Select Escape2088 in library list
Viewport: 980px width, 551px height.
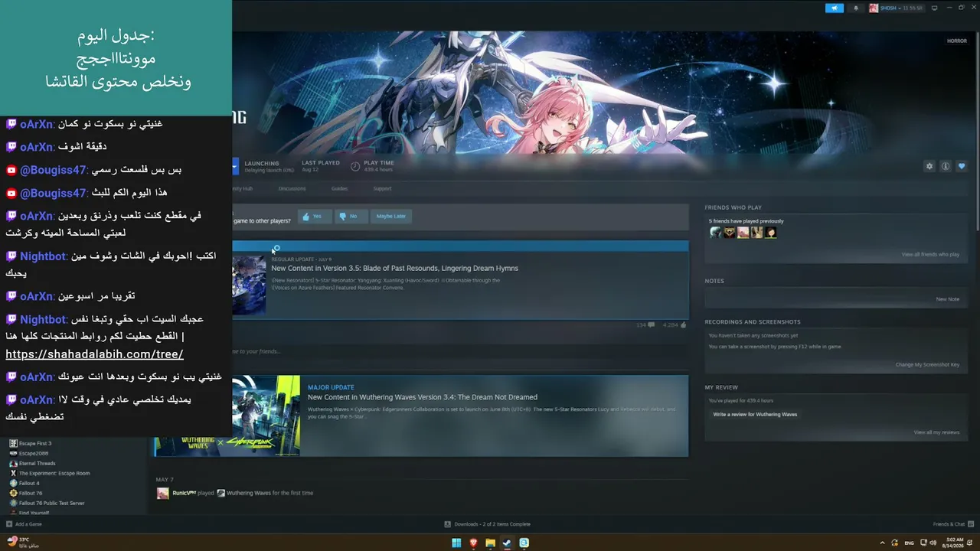34,453
